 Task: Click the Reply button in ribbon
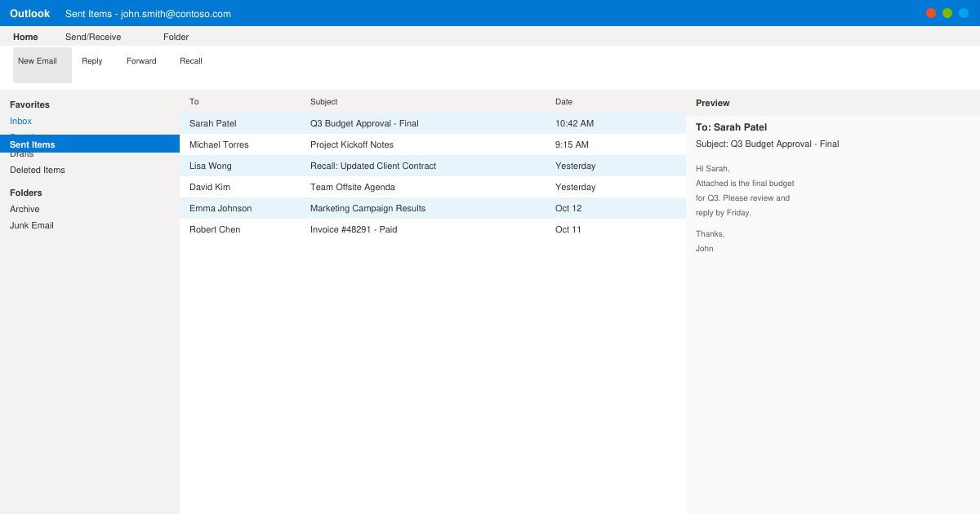click(92, 61)
